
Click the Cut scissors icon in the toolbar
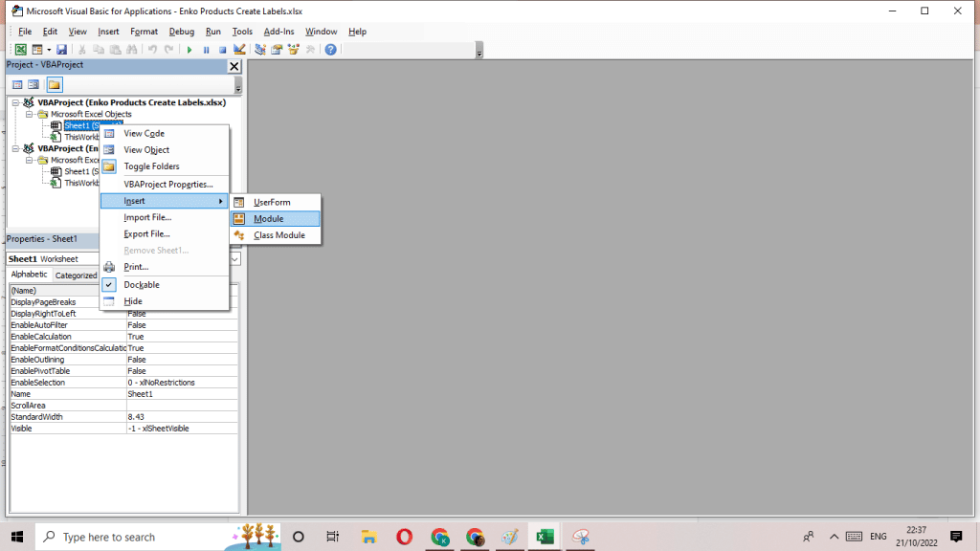tap(82, 50)
